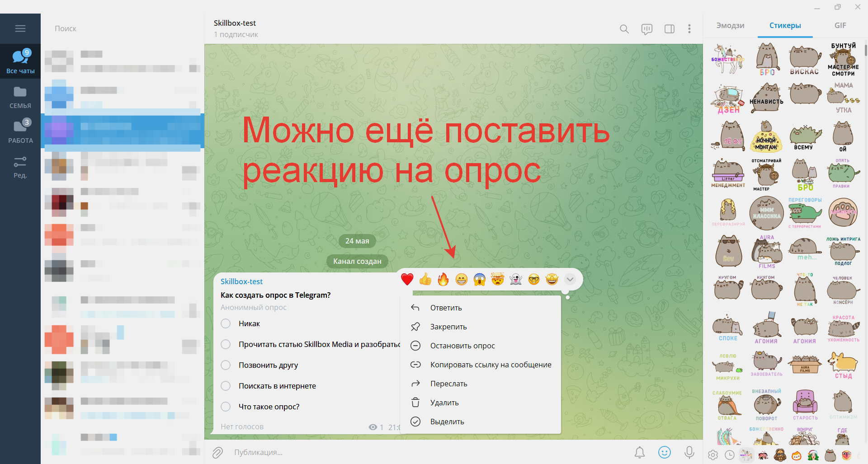Open the 'Ред.' folder editing option
This screenshot has height=464, width=868.
(20, 167)
